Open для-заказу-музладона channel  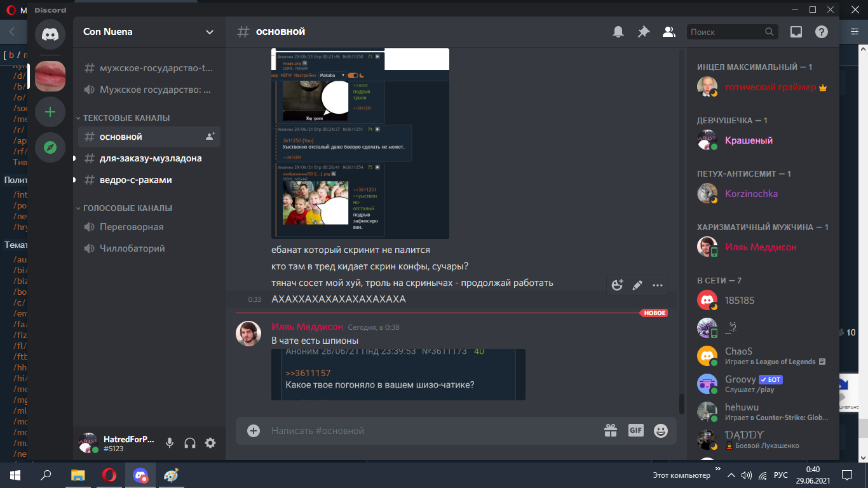click(x=149, y=158)
